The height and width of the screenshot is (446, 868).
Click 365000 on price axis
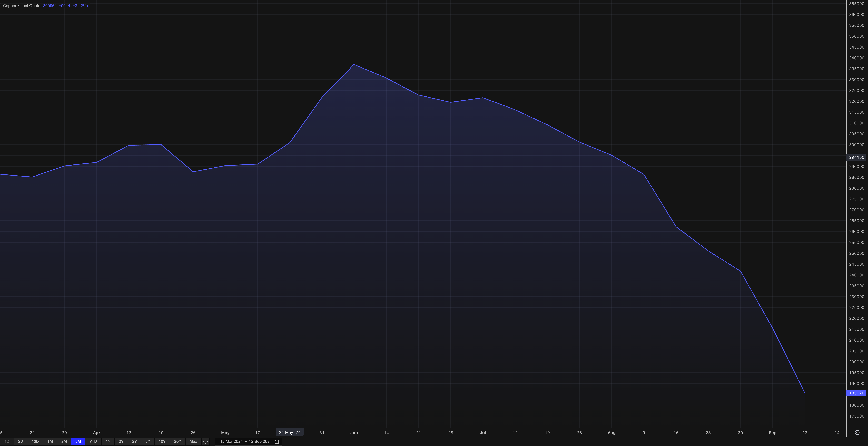[x=856, y=4]
